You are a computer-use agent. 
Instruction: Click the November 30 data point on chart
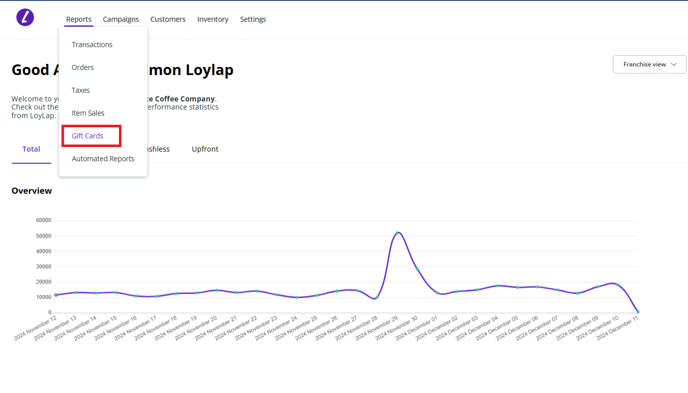click(417, 269)
